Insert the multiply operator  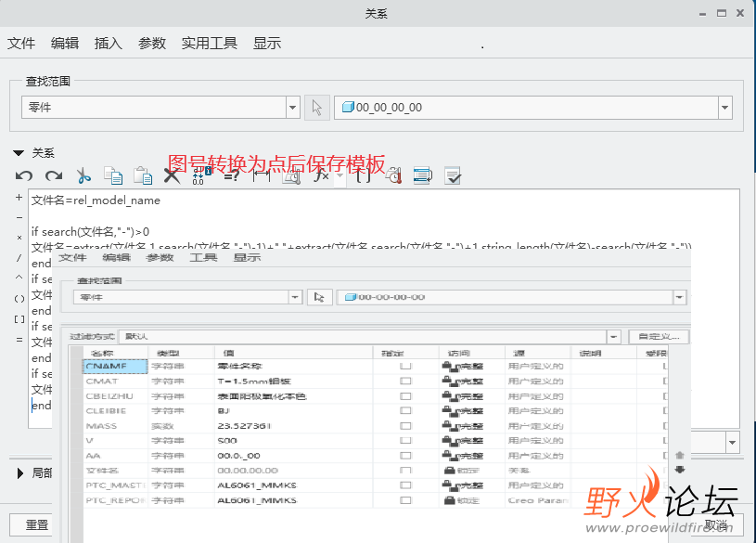pyautogui.click(x=19, y=238)
